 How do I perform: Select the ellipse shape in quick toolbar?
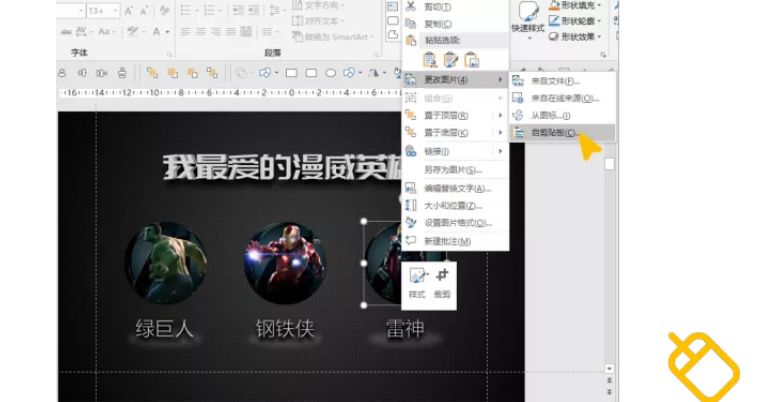click(331, 73)
